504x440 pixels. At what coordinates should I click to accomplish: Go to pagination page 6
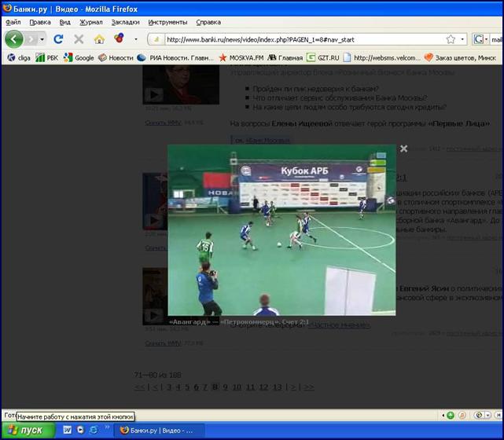tap(196, 387)
